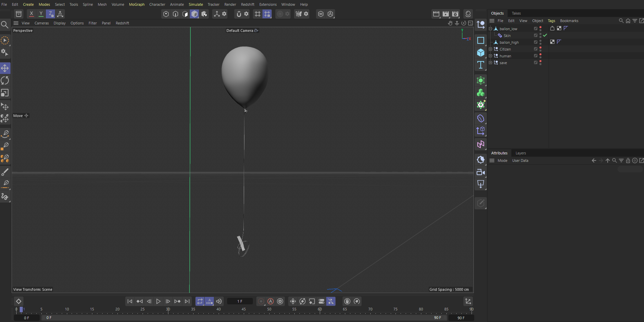644x322 pixels.
Task: Switch to the Takes tab
Action: click(516, 13)
